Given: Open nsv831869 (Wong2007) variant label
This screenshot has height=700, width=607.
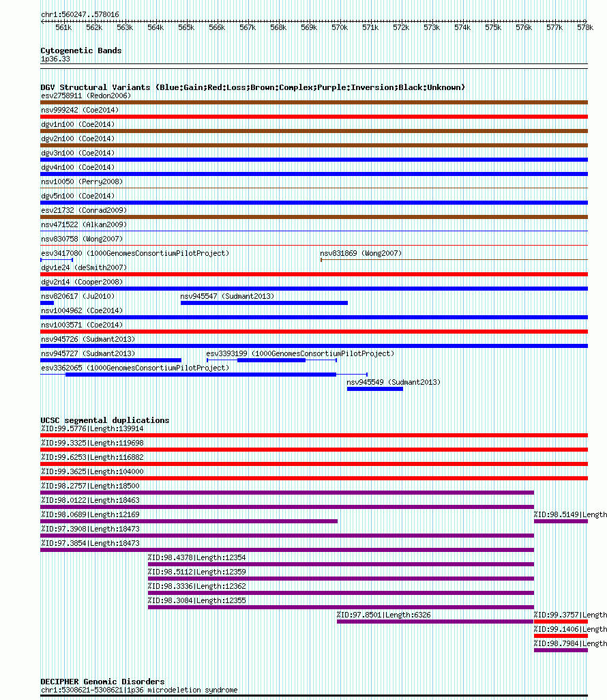Looking at the screenshot, I should pyautogui.click(x=361, y=252).
